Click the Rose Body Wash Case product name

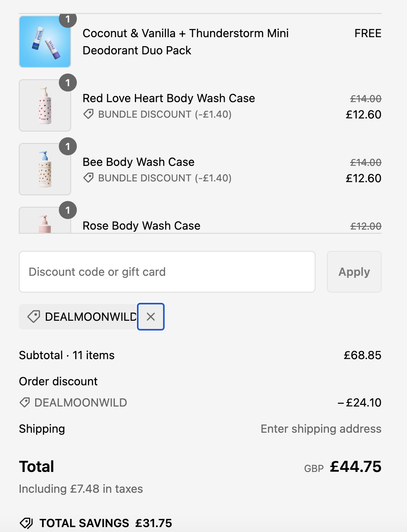pos(141,226)
